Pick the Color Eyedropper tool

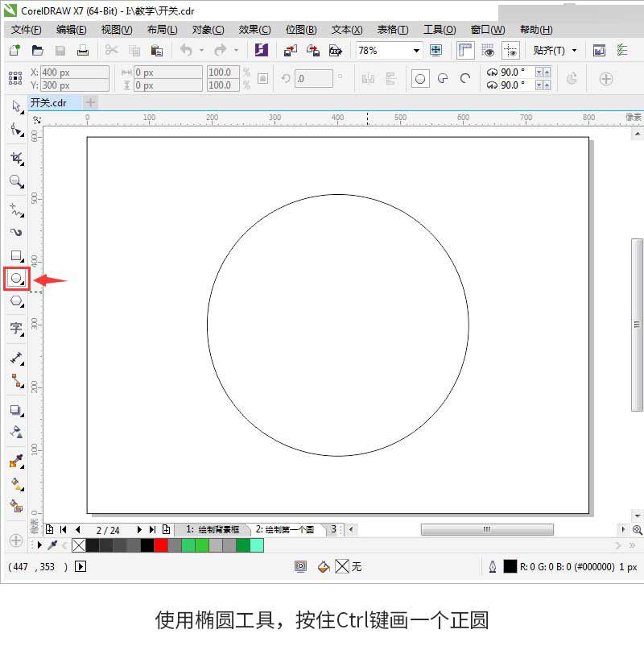click(x=16, y=461)
